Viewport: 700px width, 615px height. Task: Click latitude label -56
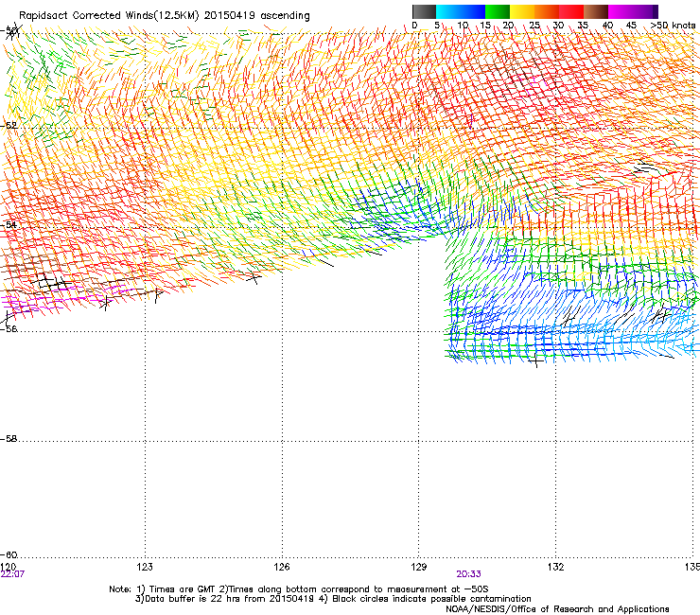pos(9,328)
